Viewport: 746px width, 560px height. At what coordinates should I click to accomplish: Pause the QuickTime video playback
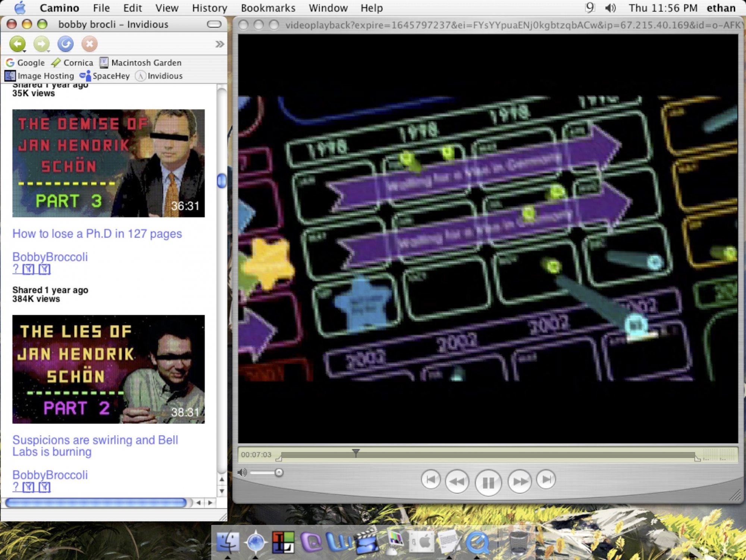tap(488, 482)
